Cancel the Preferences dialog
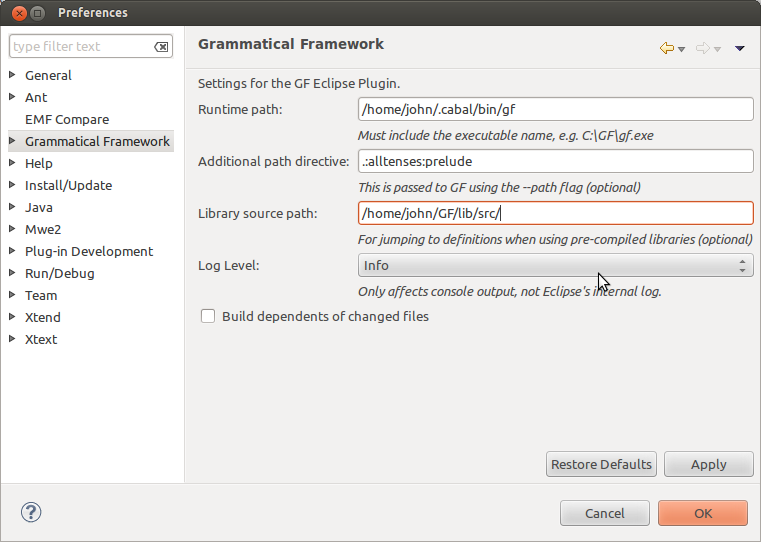 pos(604,513)
